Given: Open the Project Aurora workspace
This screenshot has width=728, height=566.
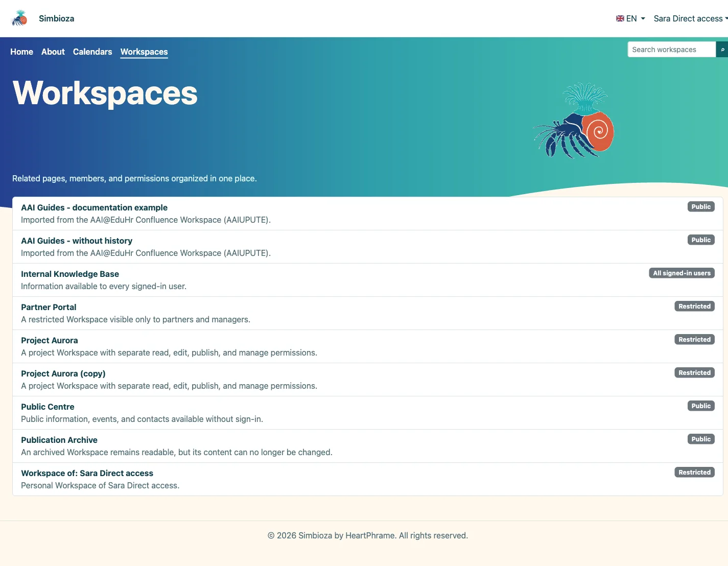Looking at the screenshot, I should (x=50, y=340).
